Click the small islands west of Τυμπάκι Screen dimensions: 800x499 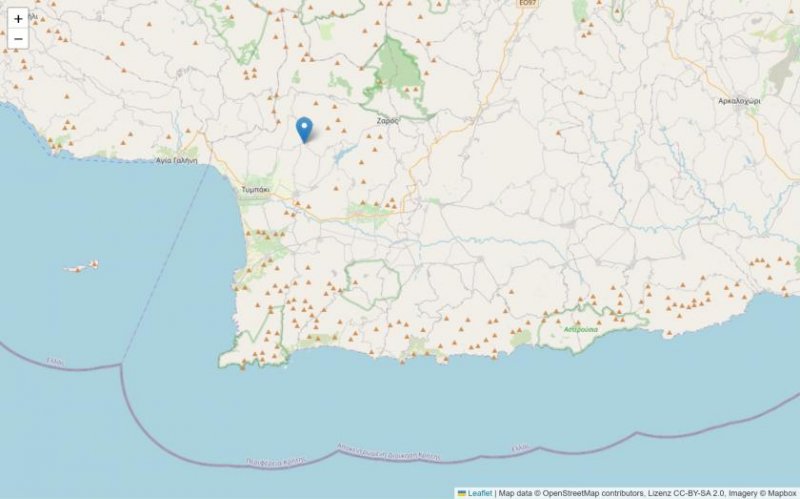(x=82, y=266)
